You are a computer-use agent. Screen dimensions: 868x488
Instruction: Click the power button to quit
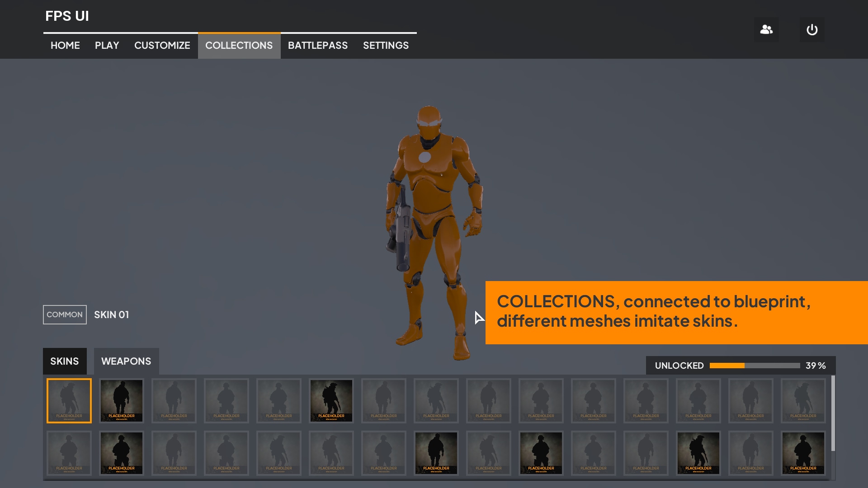coord(811,29)
